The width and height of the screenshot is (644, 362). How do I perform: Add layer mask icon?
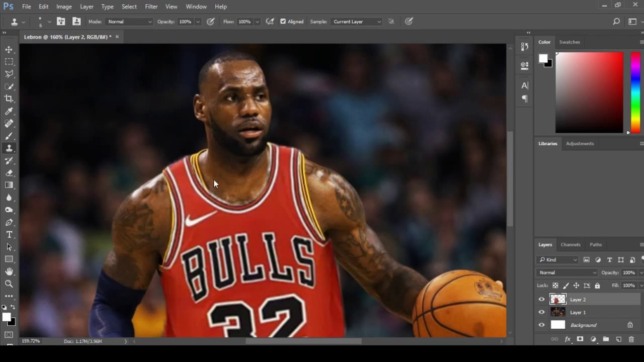580,339
